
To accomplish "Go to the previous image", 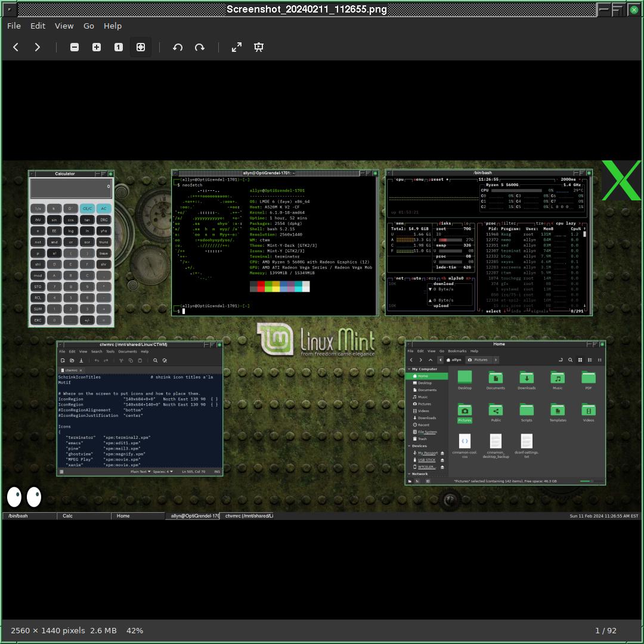I will (16, 47).
